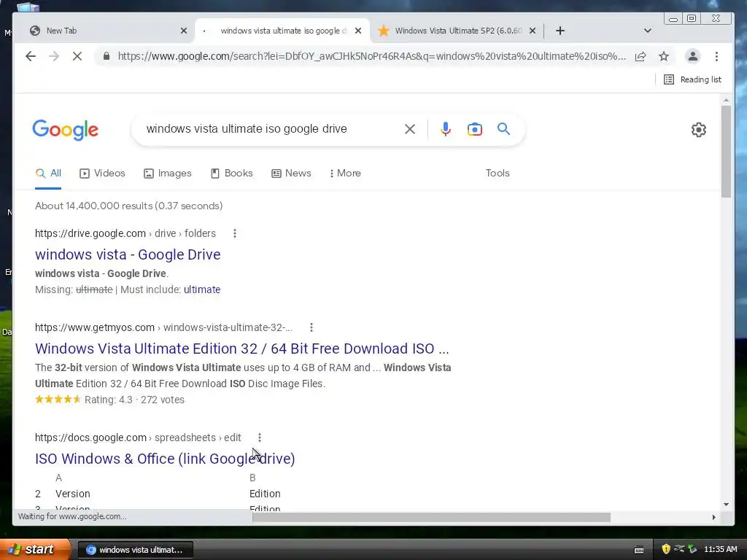The image size is (747, 560).
Task: Click the horizontal scroll right arrow
Action: coord(713,517)
